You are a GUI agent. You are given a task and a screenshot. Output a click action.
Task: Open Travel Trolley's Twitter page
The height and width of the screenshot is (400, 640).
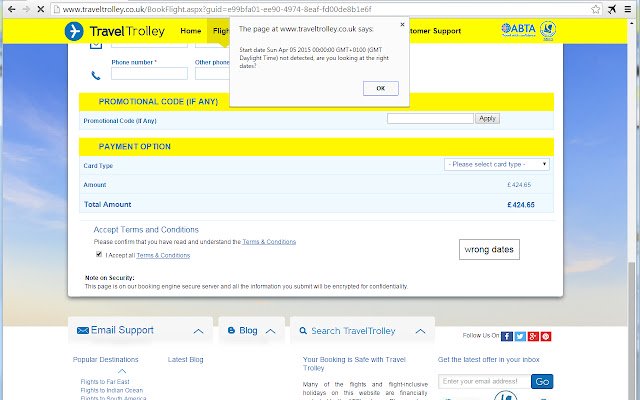(x=520, y=336)
